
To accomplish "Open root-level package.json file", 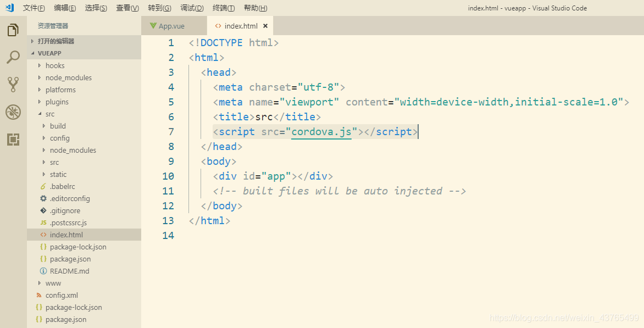I will pyautogui.click(x=84, y=319).
